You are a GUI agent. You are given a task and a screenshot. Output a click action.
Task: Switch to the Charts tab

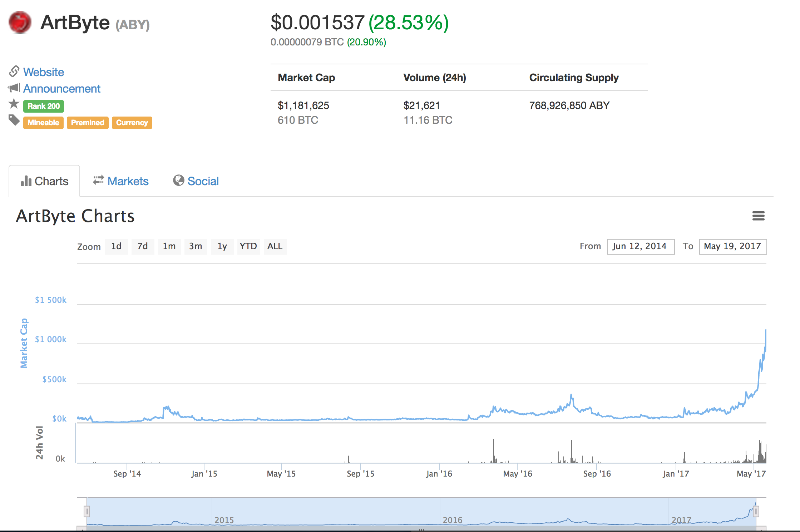(44, 181)
